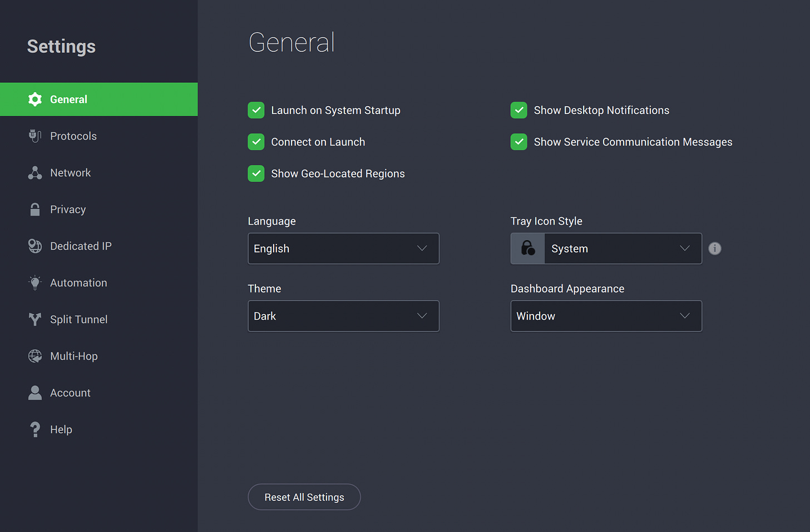The height and width of the screenshot is (532, 810).
Task: Go to the Account tab label
Action: 70,393
